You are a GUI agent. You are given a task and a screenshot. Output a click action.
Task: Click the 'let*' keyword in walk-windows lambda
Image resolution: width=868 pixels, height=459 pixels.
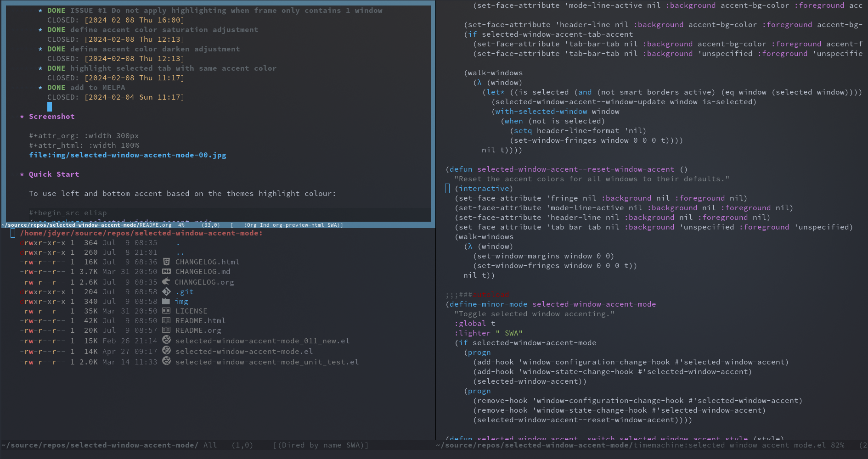coord(496,92)
